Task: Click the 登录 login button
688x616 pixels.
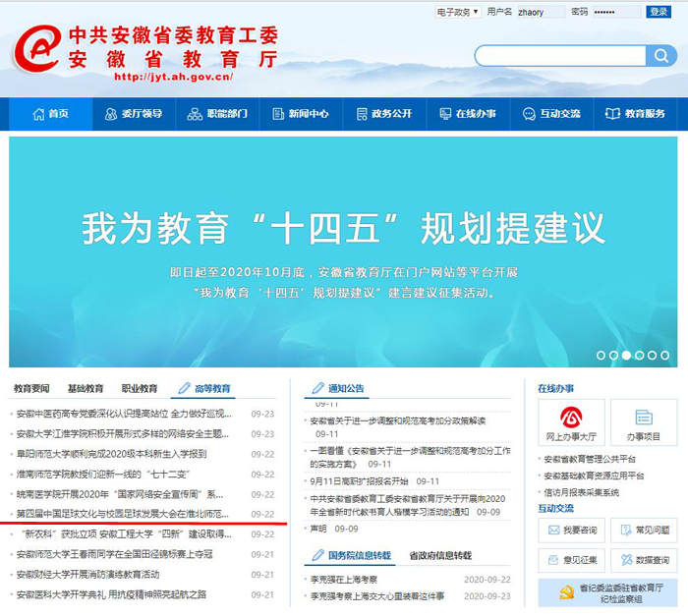Action: click(658, 12)
